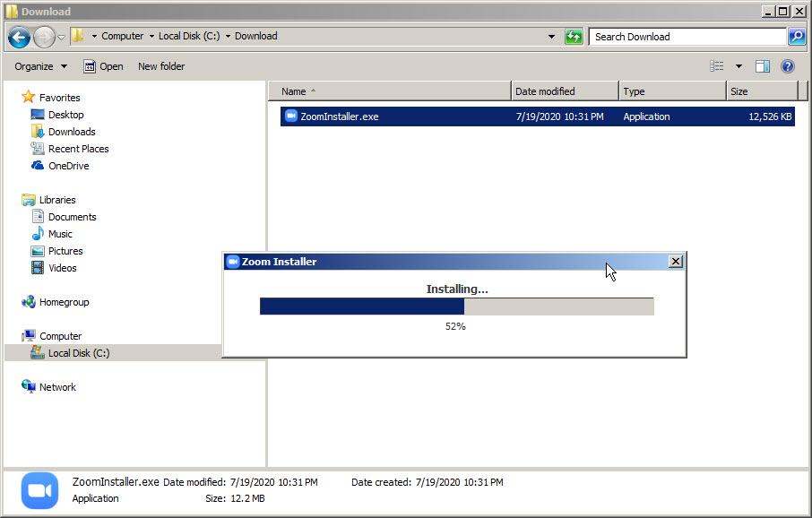Focus the Search Download field

click(x=687, y=37)
